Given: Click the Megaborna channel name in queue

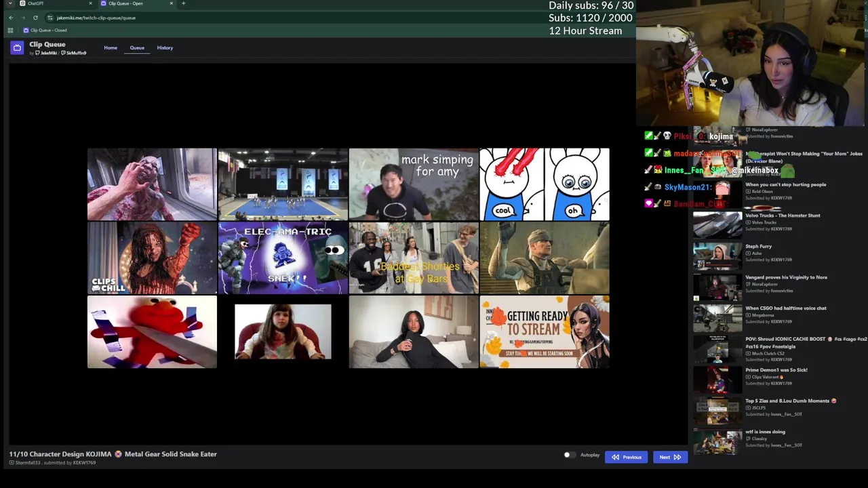Looking at the screenshot, I should tap(762, 315).
